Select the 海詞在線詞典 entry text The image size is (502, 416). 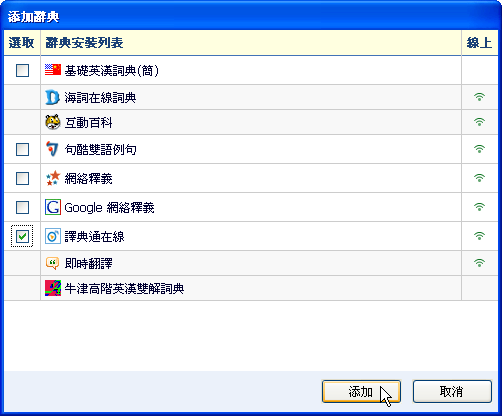[x=100, y=97]
